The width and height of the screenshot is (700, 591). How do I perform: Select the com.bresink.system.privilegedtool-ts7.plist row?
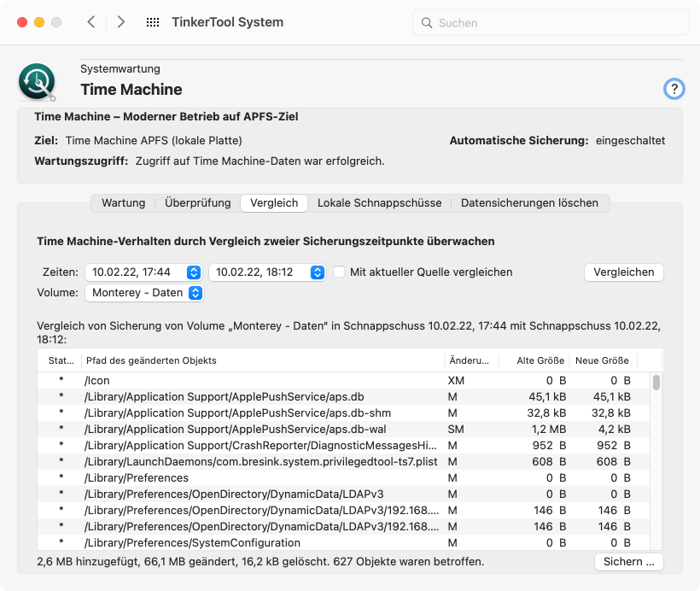coord(344,461)
